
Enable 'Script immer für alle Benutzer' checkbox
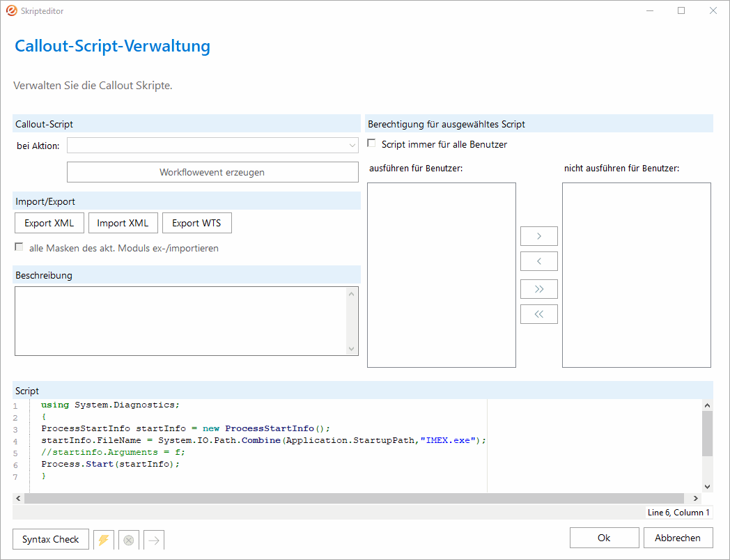(x=371, y=143)
